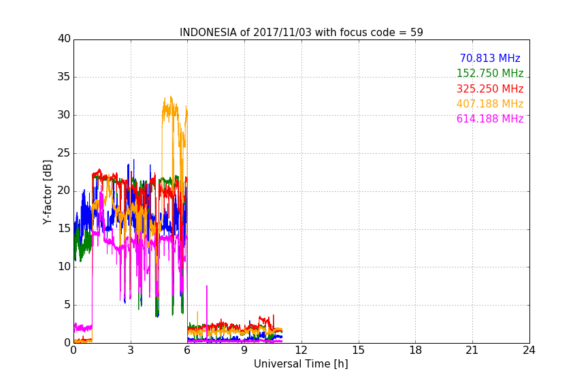Click the magenta spike near 7 hours

[x=207, y=313]
